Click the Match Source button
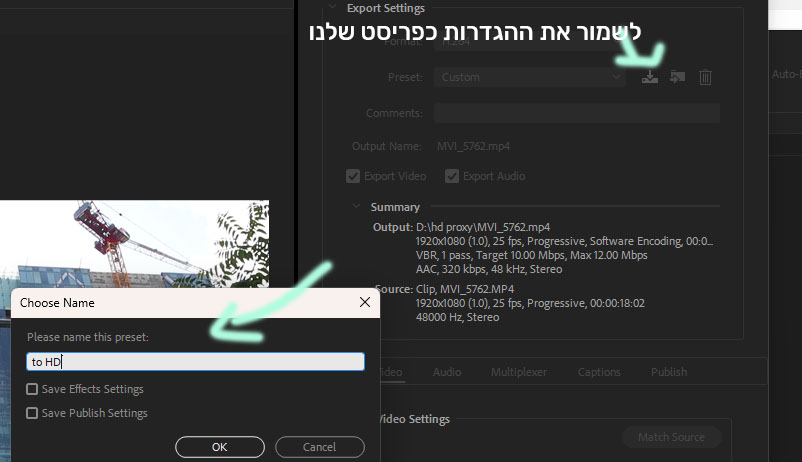802x462 pixels. pyautogui.click(x=670, y=437)
